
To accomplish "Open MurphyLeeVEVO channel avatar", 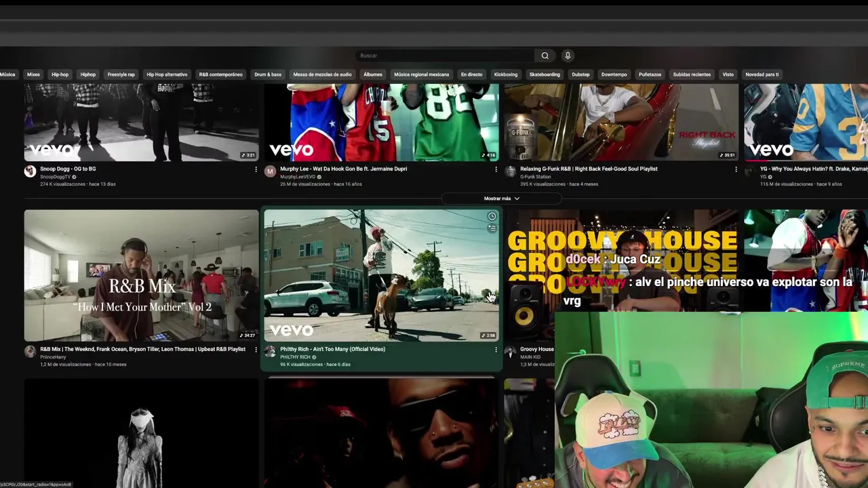I will pos(270,171).
